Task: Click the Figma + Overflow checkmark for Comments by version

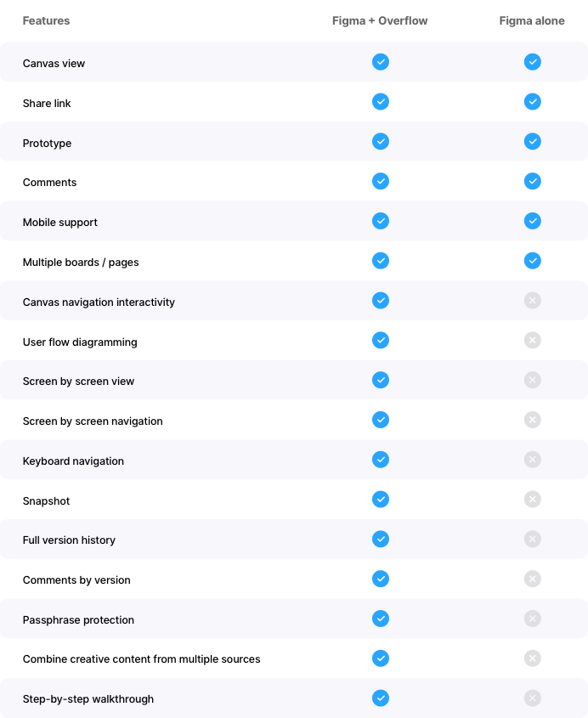Action: 381,579
